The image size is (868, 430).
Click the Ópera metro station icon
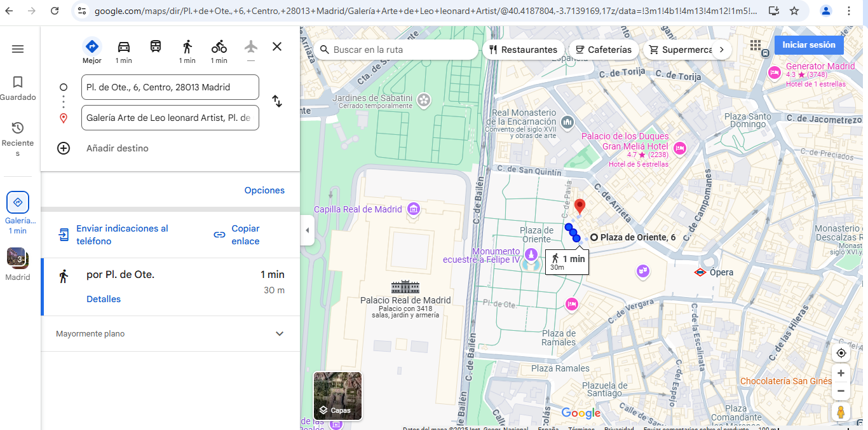(x=700, y=272)
